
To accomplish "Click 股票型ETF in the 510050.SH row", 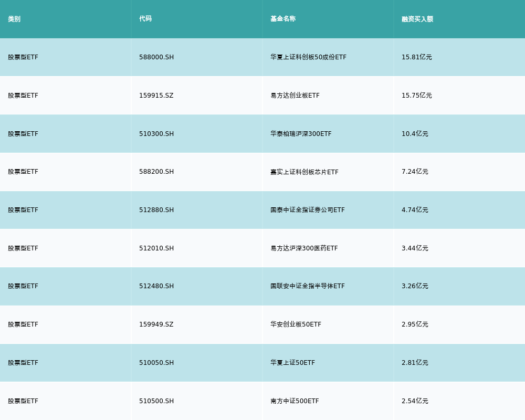I will click(23, 363).
